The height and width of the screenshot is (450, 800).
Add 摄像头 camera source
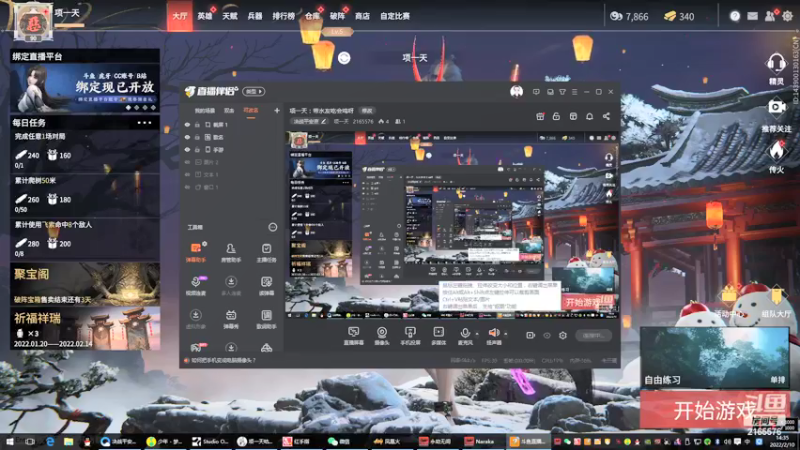coord(382,336)
